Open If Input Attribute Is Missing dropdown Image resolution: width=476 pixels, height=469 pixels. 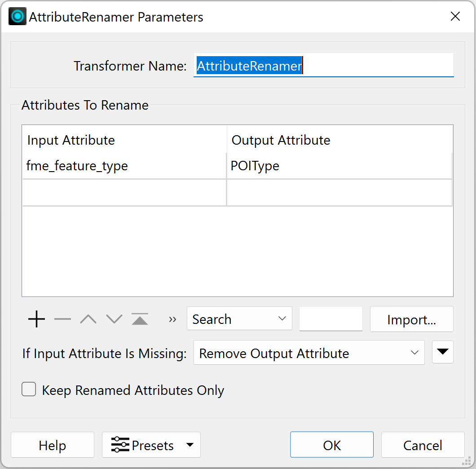point(309,353)
